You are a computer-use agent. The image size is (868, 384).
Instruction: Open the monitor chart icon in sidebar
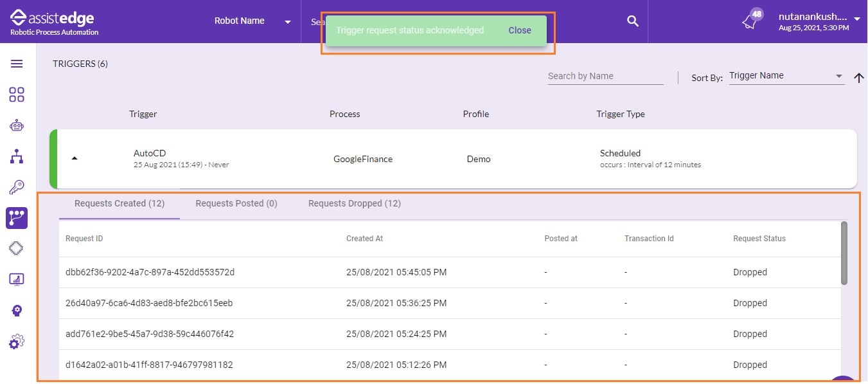click(x=17, y=279)
